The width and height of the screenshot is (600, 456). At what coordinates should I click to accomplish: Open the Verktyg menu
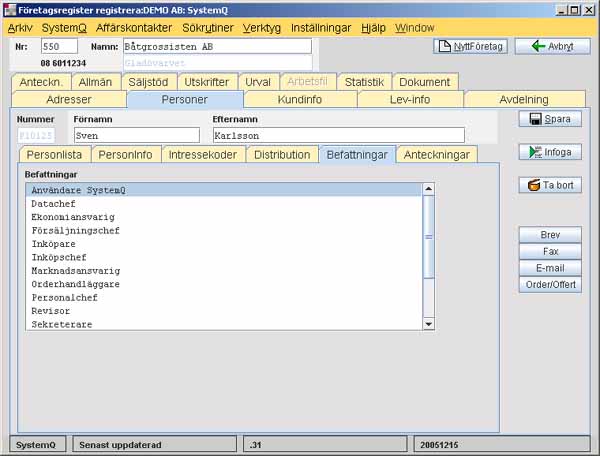point(261,28)
